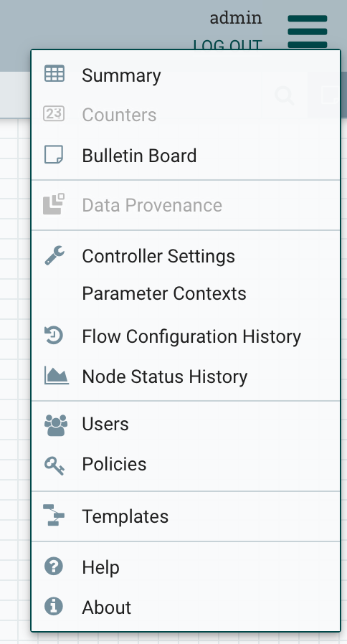Click the Controller Settings wrench icon
Viewport: 347px width, 644px height.
[x=54, y=255]
